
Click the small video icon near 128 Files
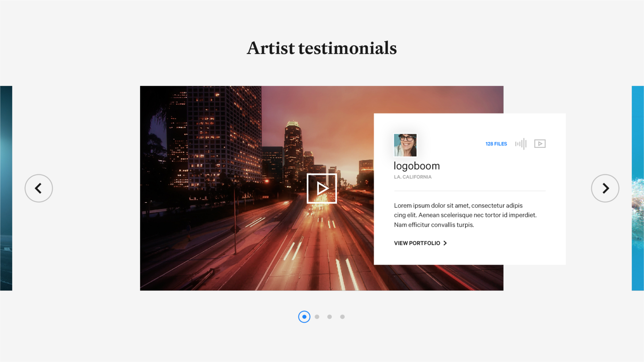click(540, 144)
